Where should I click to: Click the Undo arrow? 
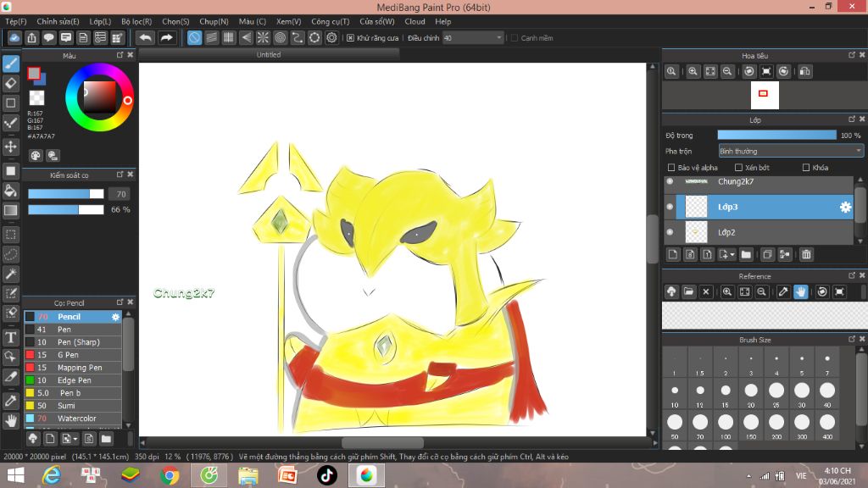point(146,37)
